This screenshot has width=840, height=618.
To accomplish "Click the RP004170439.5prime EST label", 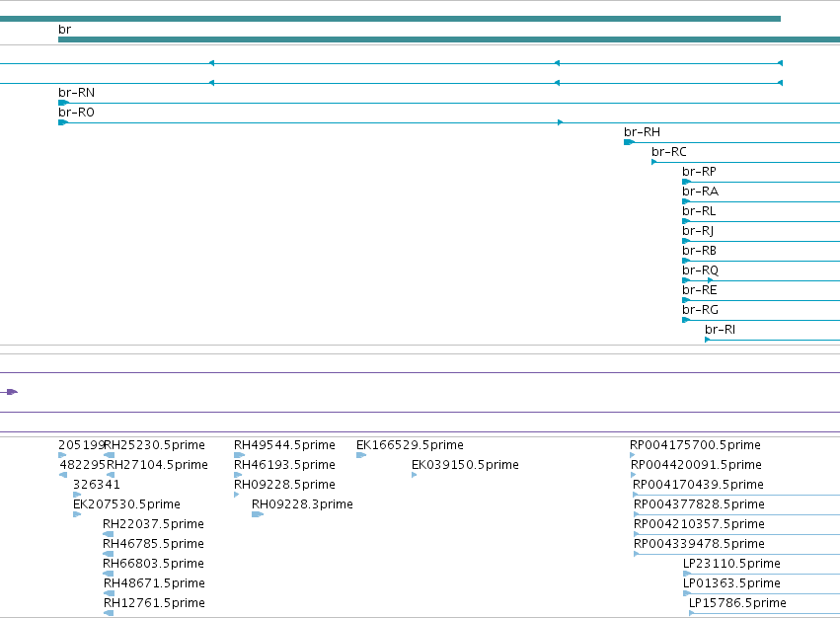I will (698, 485).
